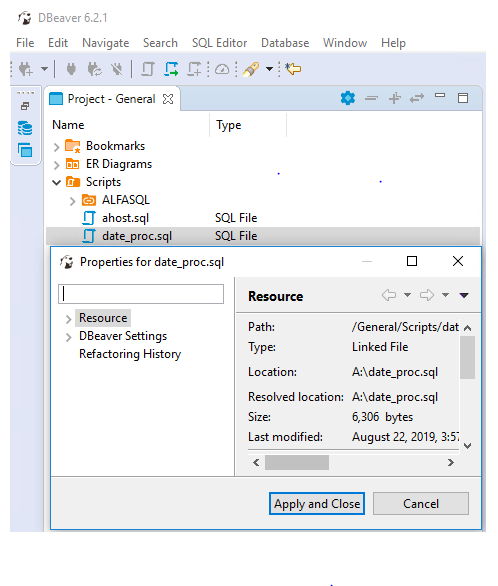The height and width of the screenshot is (586, 498).
Task: Click the filter text field in Properties
Action: pos(141,294)
